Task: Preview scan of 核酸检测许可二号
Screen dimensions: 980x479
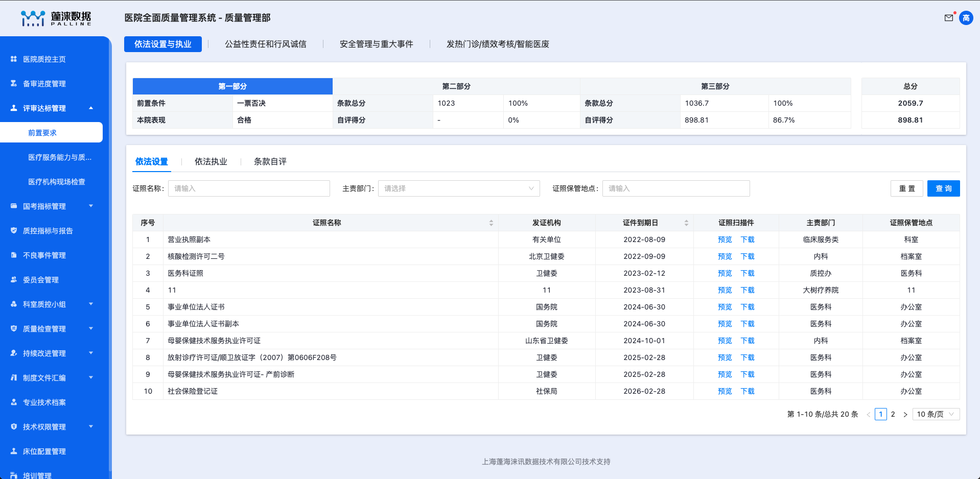Action: point(725,256)
